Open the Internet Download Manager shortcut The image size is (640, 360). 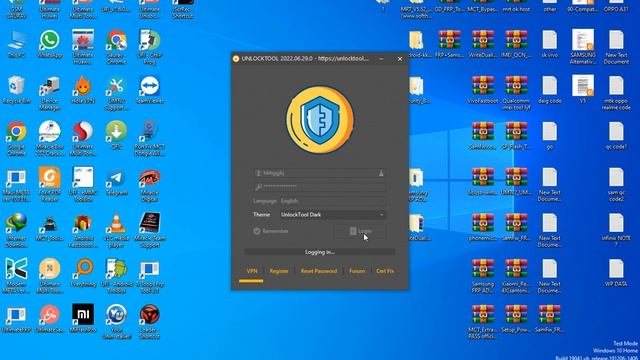pos(16,230)
